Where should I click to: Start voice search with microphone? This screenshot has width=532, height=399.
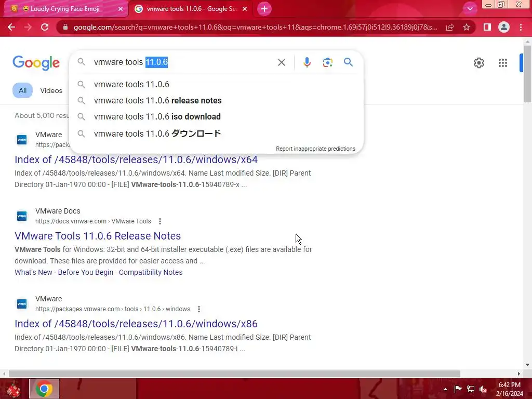point(307,62)
